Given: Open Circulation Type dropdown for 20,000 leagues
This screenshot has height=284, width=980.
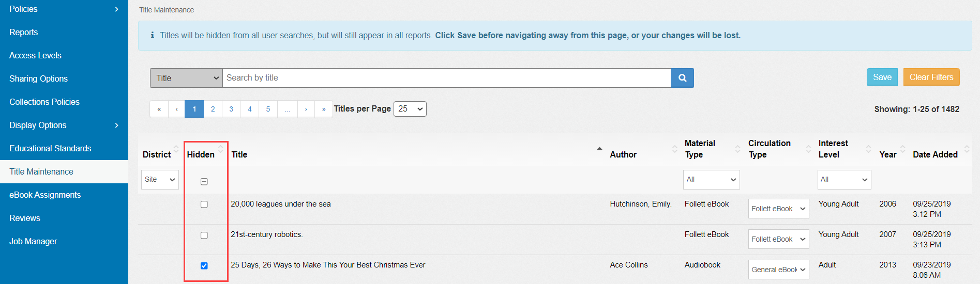Looking at the screenshot, I should tap(778, 209).
